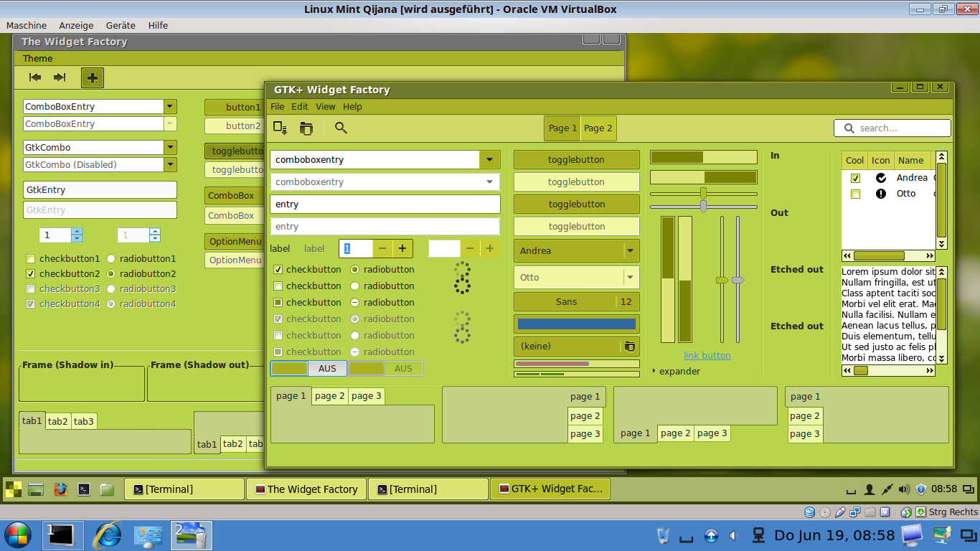Open the blue color chooser button
Screen dimensions: 980x551
click(x=576, y=324)
